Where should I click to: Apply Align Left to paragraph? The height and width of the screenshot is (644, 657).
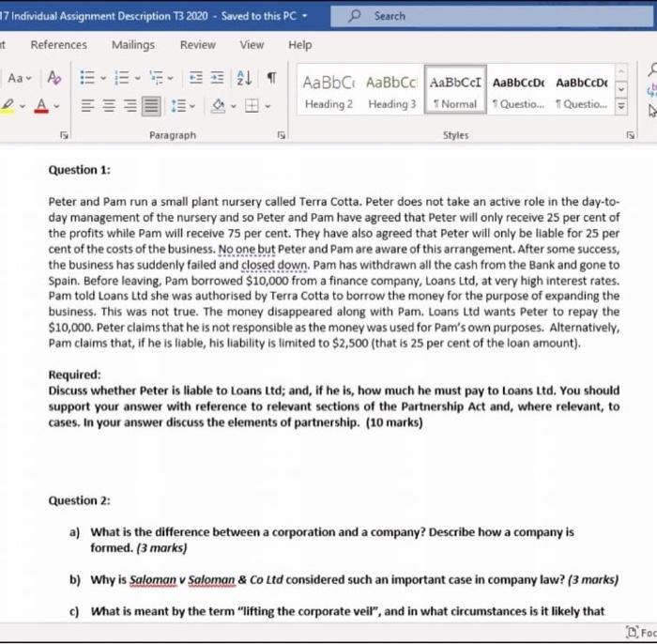pyautogui.click(x=87, y=105)
